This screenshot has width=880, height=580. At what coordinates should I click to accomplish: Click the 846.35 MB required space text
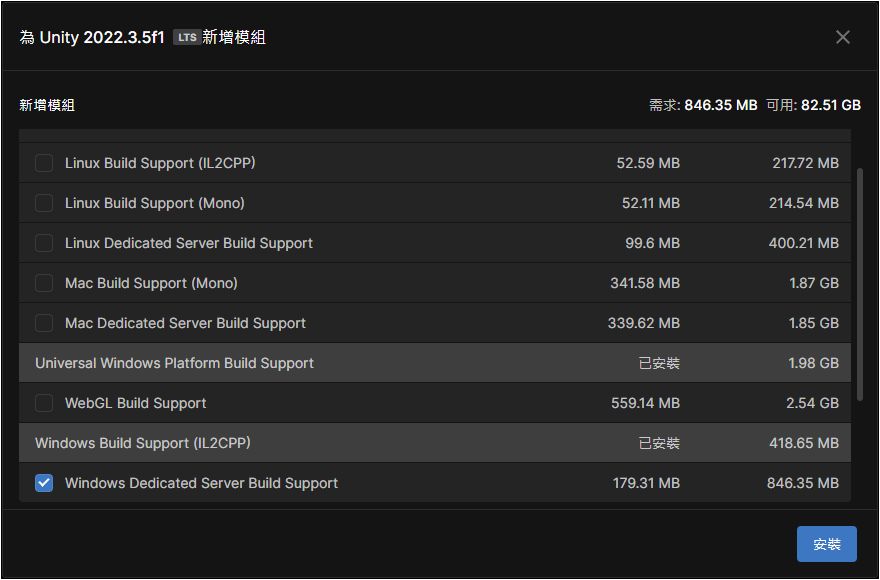721,105
